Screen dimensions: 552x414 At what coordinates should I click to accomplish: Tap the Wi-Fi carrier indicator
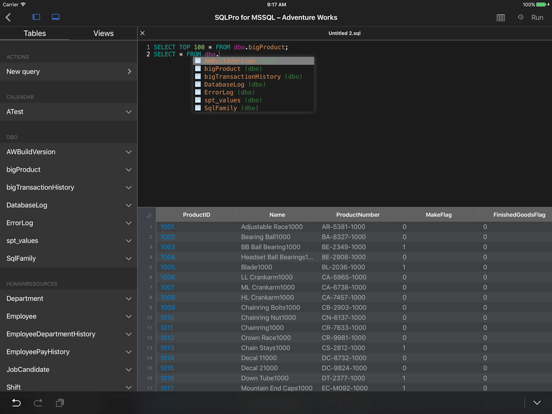point(14,5)
